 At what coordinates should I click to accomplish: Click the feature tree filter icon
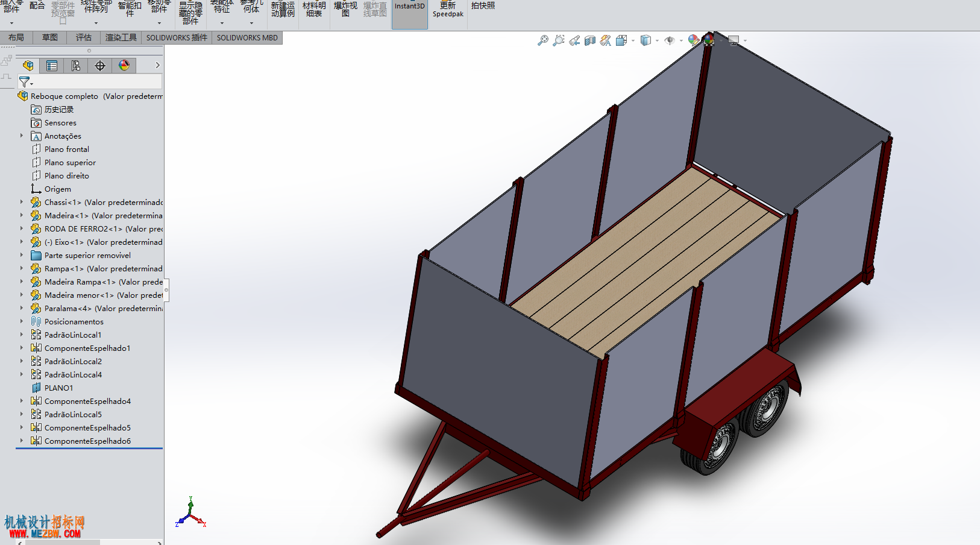pyautogui.click(x=25, y=81)
